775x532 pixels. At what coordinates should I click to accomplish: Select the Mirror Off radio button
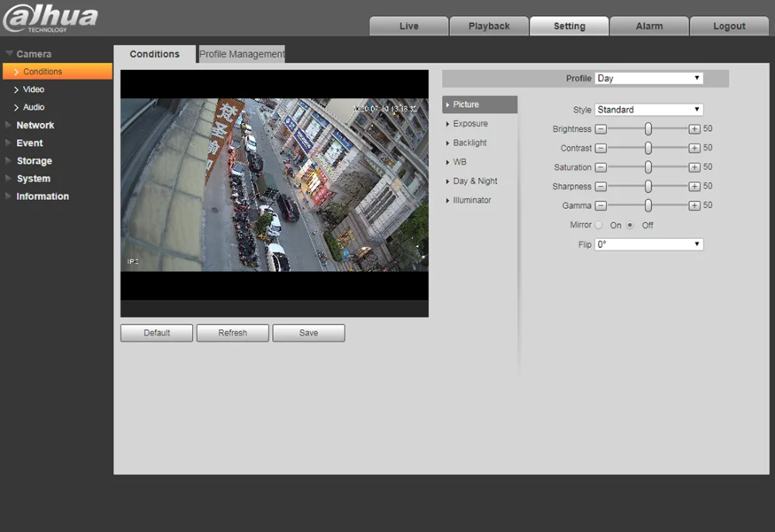630,225
